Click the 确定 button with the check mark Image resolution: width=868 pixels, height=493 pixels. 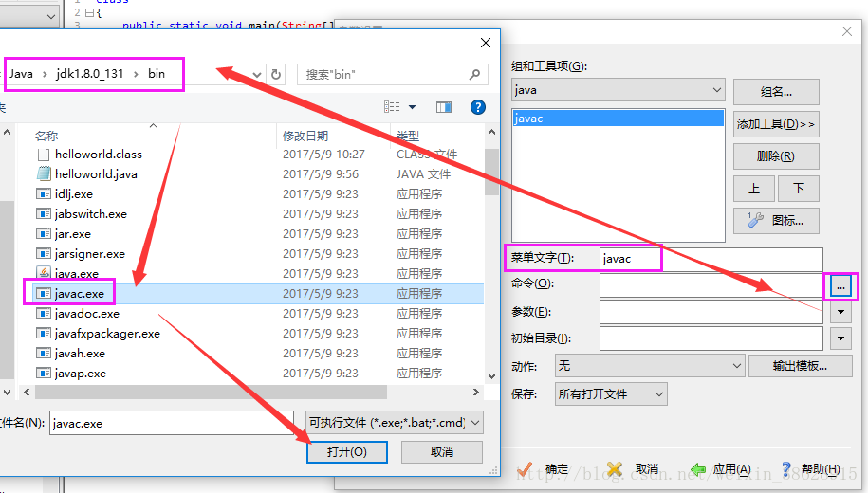point(544,469)
